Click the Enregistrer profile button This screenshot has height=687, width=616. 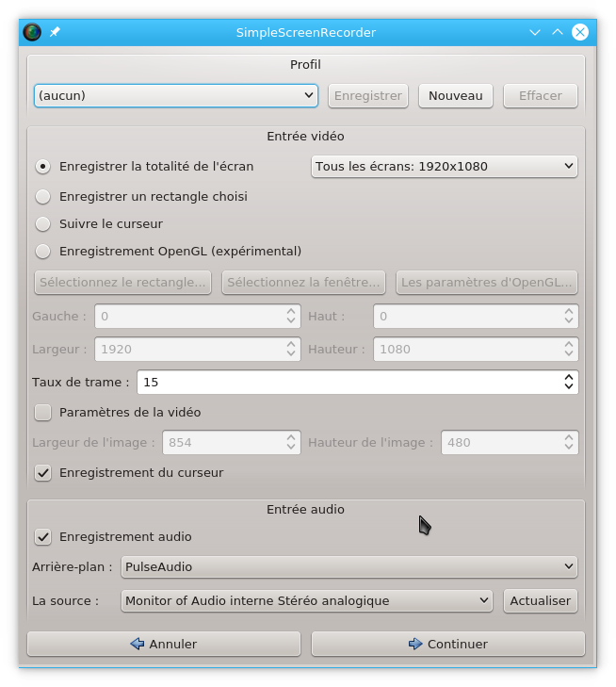coord(368,95)
